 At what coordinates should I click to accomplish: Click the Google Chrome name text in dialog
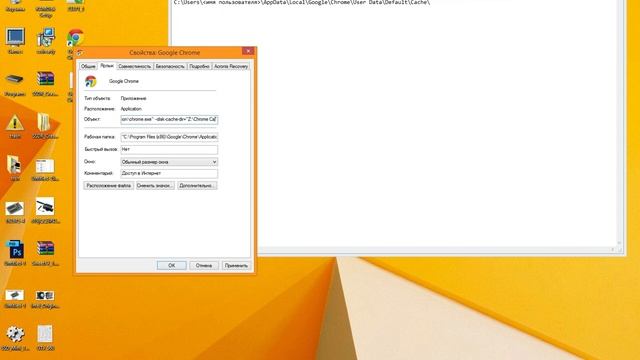coord(124,81)
